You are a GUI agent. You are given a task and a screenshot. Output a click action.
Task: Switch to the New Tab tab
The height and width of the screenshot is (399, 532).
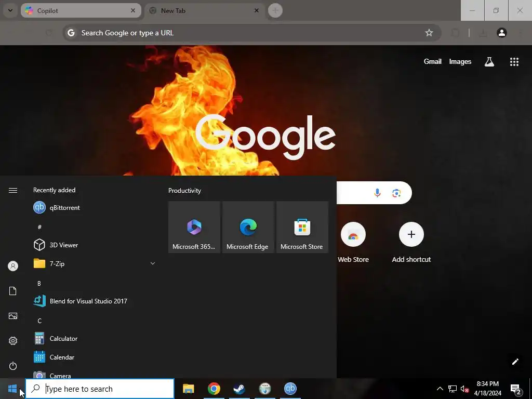[x=205, y=11]
